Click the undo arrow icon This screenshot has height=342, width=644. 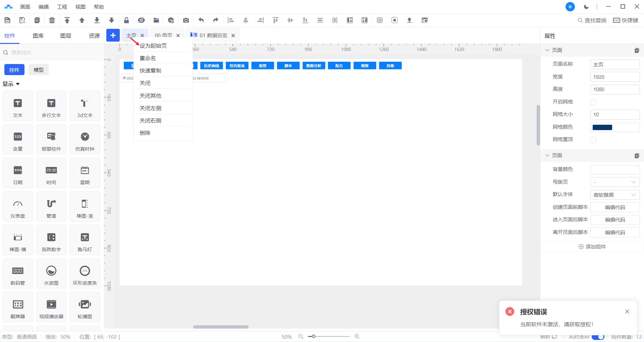click(201, 20)
